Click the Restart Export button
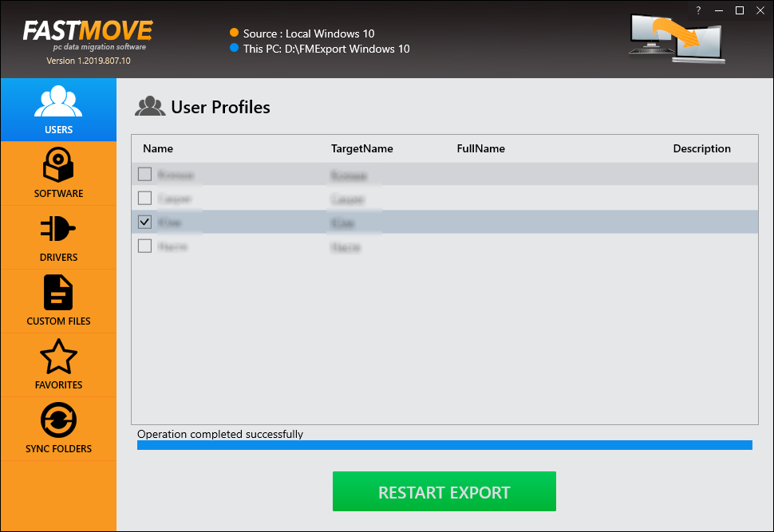The height and width of the screenshot is (532, 774). click(444, 491)
